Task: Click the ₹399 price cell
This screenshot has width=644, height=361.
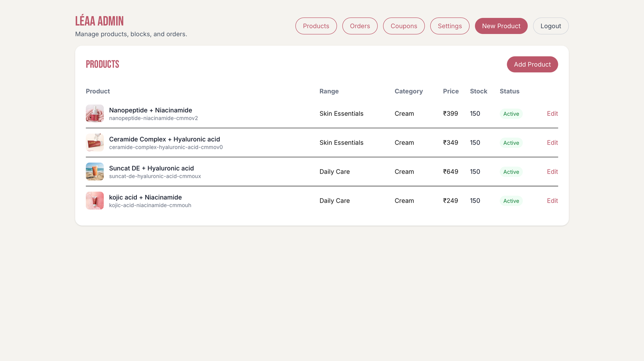Action: tap(450, 114)
